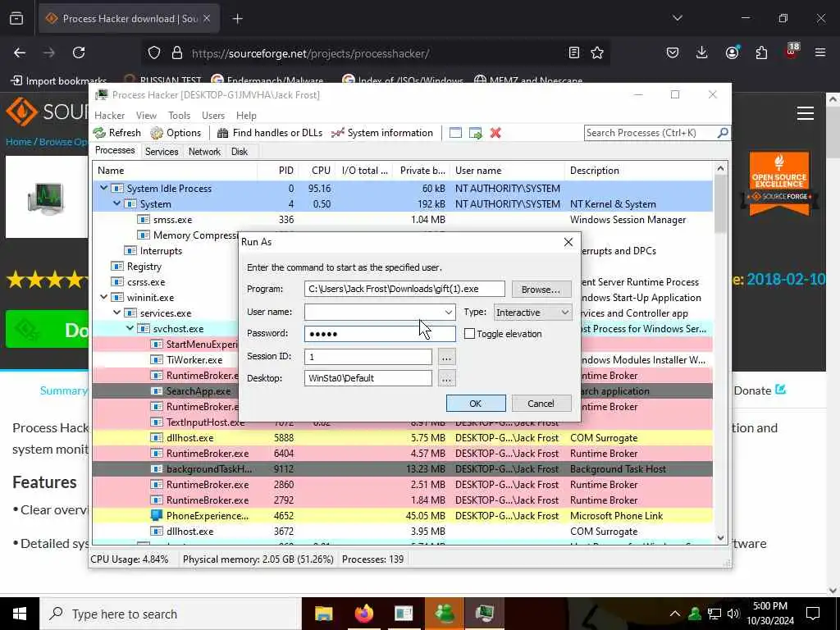This screenshot has width=840, height=630.
Task: Switch to the Disk tab
Action: point(240,152)
